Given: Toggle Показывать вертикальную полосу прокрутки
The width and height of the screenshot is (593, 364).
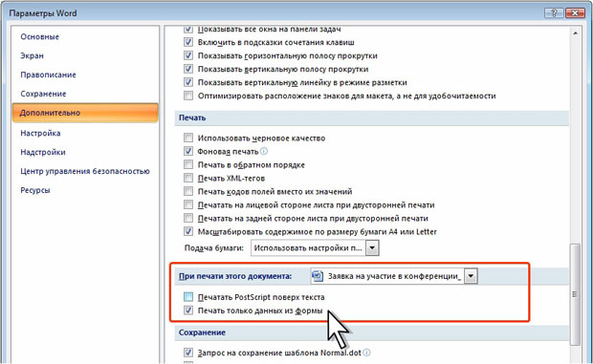Looking at the screenshot, I should tap(188, 69).
